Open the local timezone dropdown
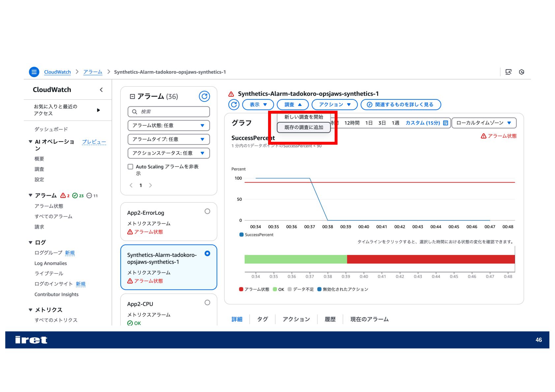Image resolution: width=555 pixels, height=392 pixels. 484,123
